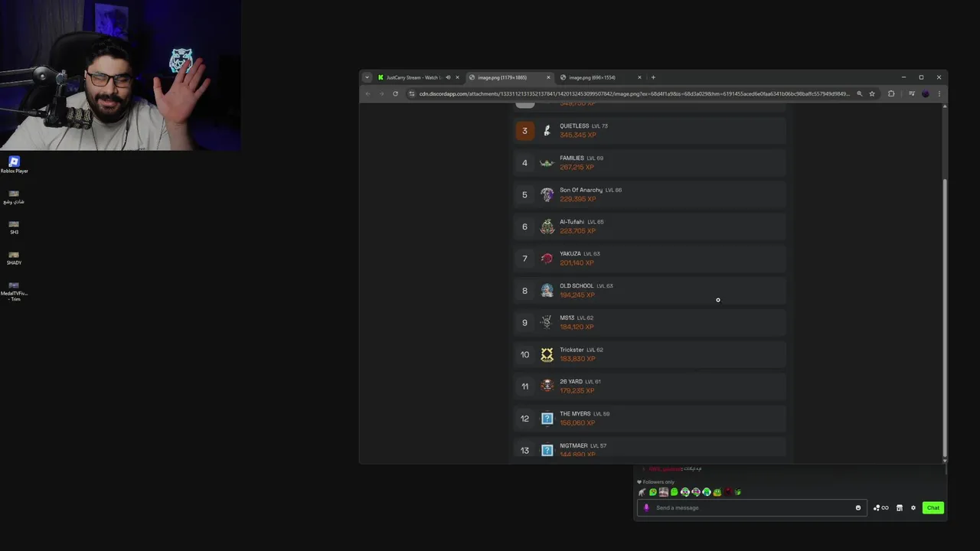980x551 pixels.
Task: Click the Followers only label
Action: pos(658,482)
